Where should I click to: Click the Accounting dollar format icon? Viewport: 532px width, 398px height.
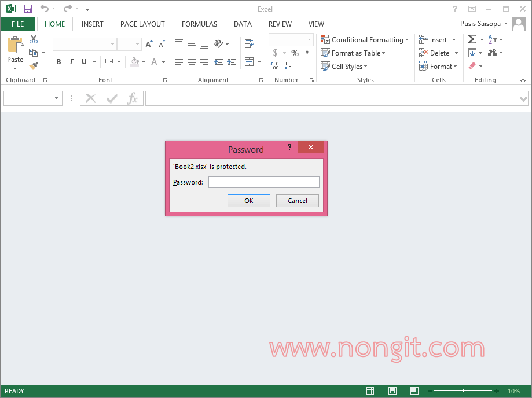point(275,53)
